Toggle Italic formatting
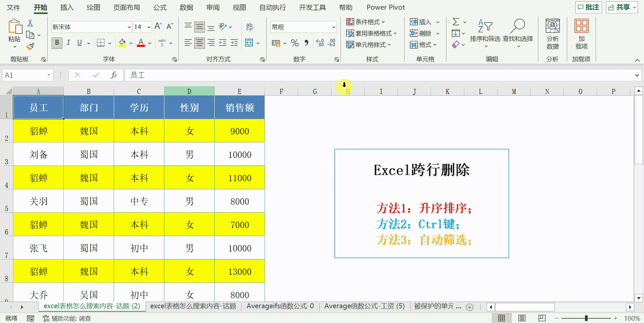Screen dimensions: 644x323 pos(68,43)
